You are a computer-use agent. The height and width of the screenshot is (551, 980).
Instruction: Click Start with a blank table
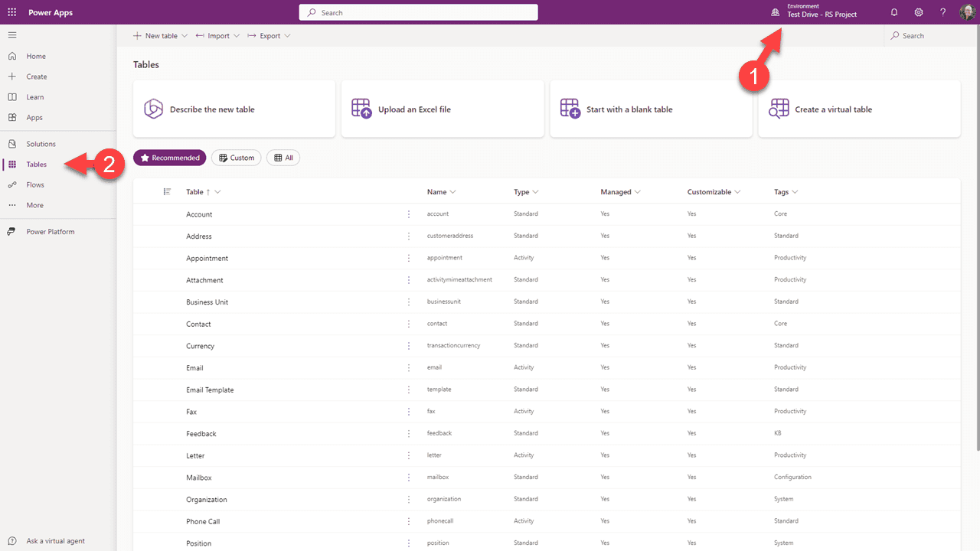[651, 108]
